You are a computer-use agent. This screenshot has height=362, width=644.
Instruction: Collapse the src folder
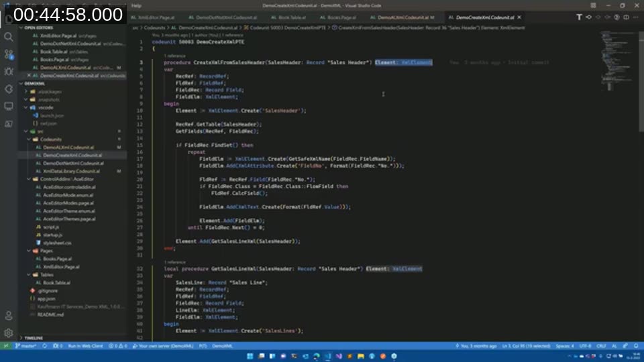[40, 131]
